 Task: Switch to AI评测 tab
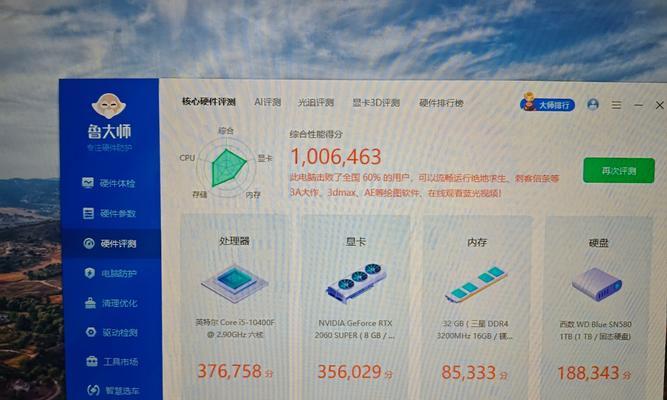click(x=268, y=102)
